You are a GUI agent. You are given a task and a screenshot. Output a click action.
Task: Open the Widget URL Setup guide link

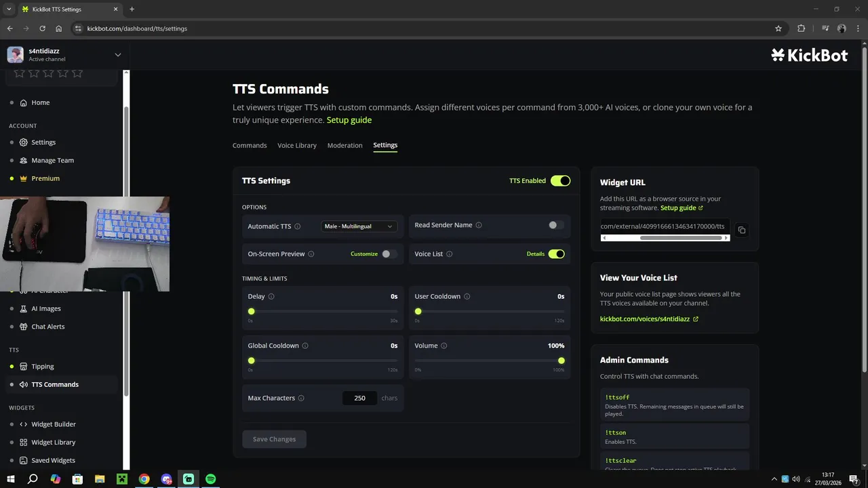[x=682, y=208]
